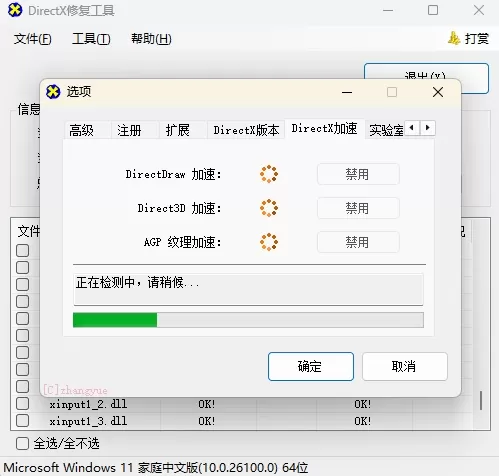The image size is (499, 476).
Task: Open the 文件(F) menu
Action: pos(32,39)
